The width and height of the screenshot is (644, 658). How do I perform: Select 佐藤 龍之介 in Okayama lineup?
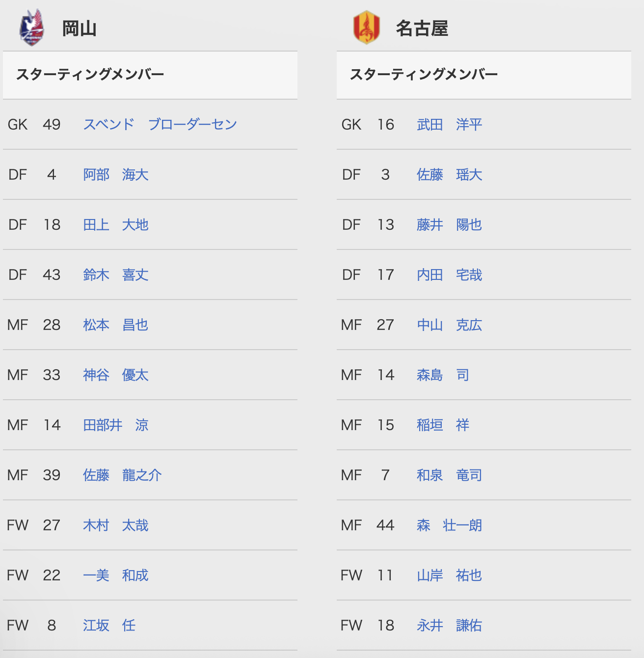pyautogui.click(x=122, y=475)
